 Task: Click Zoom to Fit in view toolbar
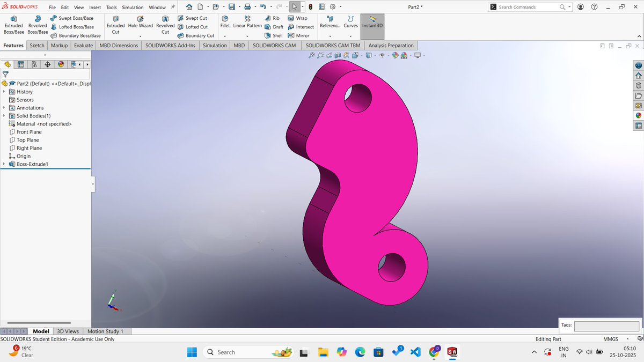312,55
